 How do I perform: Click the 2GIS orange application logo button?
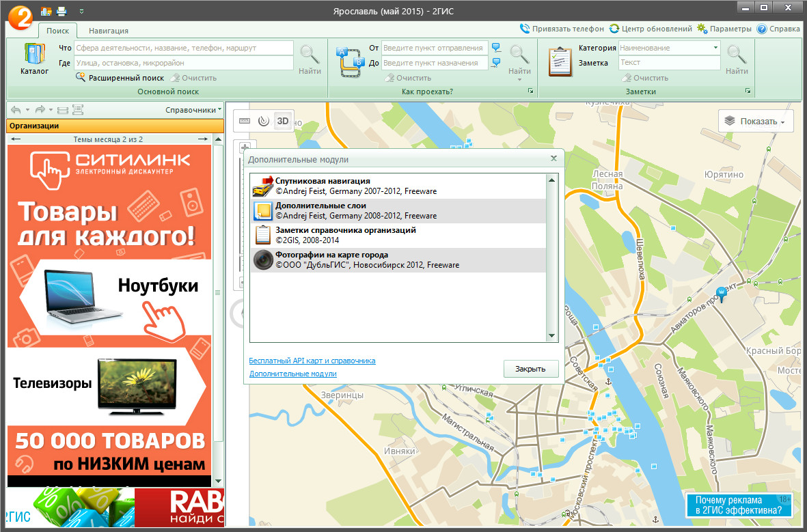(20, 17)
